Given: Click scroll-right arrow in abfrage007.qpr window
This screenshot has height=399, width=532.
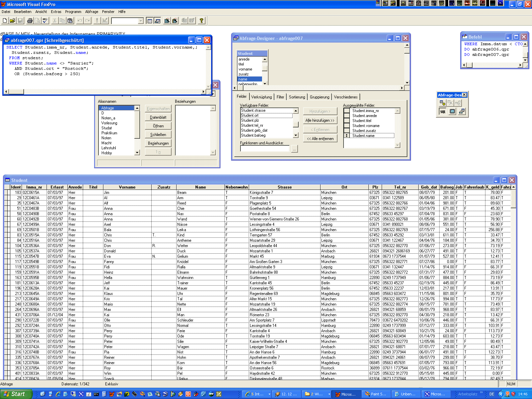Looking at the screenshot, I should coord(203,91).
